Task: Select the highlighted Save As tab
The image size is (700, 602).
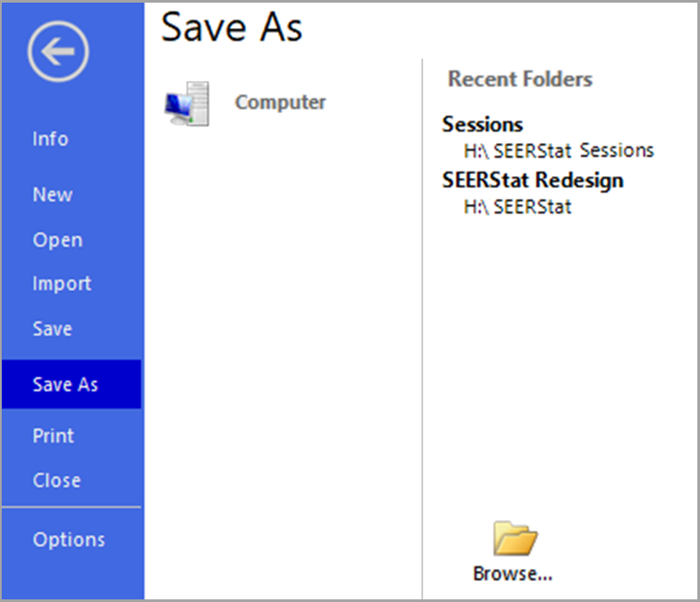Action: click(66, 384)
